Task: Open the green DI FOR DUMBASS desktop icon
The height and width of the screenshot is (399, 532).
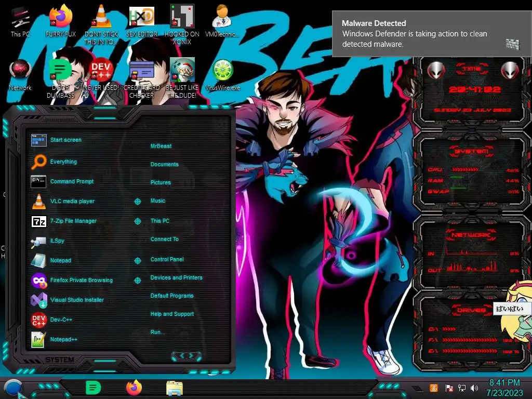Action: coord(61,79)
